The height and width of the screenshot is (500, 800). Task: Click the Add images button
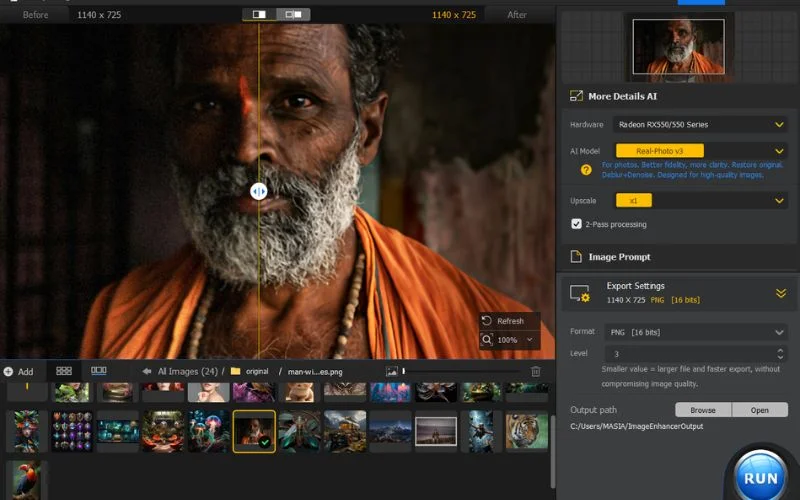point(18,371)
